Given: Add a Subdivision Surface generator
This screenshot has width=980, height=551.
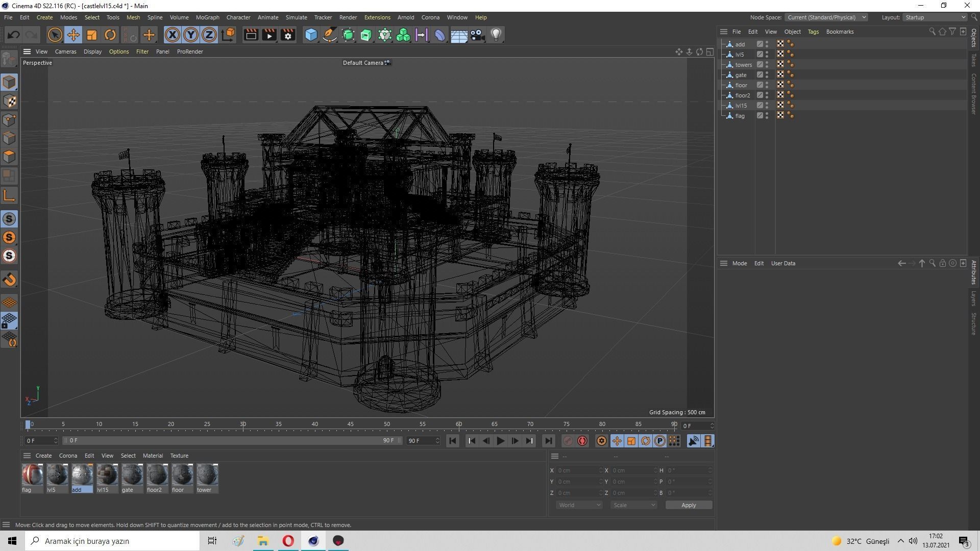Looking at the screenshot, I should click(x=348, y=35).
